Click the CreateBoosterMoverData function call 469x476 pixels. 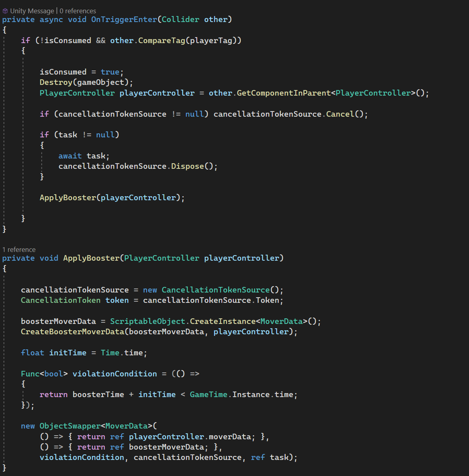click(72, 332)
